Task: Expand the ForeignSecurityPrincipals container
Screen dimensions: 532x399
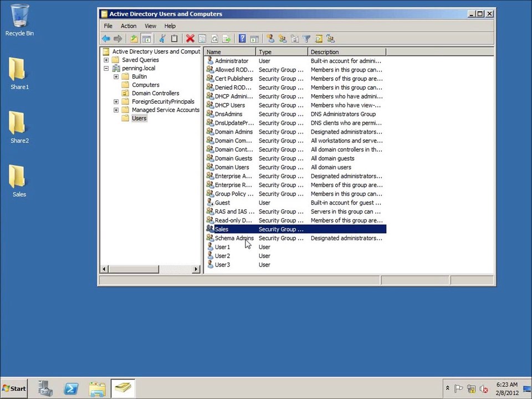Action: pos(116,101)
